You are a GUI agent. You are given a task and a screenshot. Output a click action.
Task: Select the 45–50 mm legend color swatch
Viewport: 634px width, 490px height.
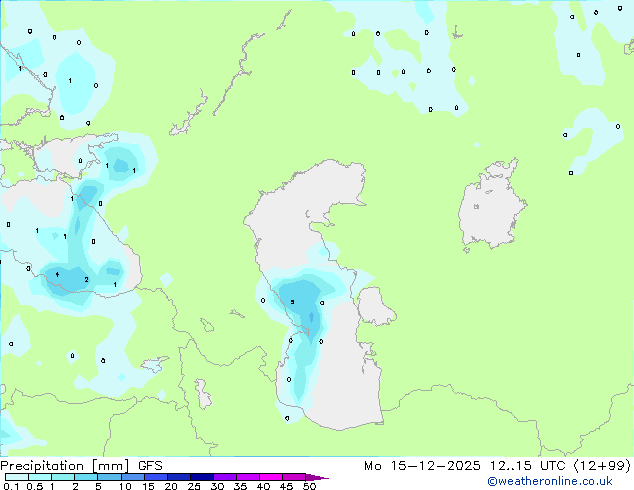[x=294, y=477]
